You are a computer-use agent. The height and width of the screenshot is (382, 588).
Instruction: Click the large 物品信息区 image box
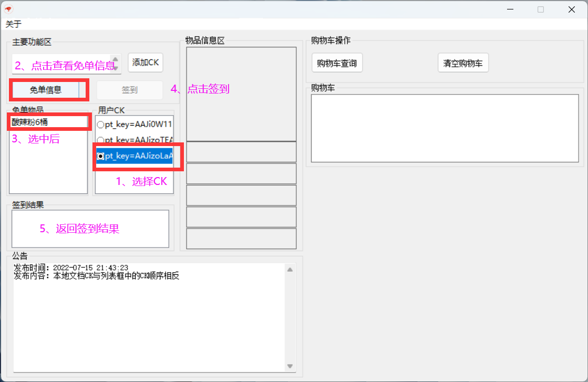pos(241,94)
